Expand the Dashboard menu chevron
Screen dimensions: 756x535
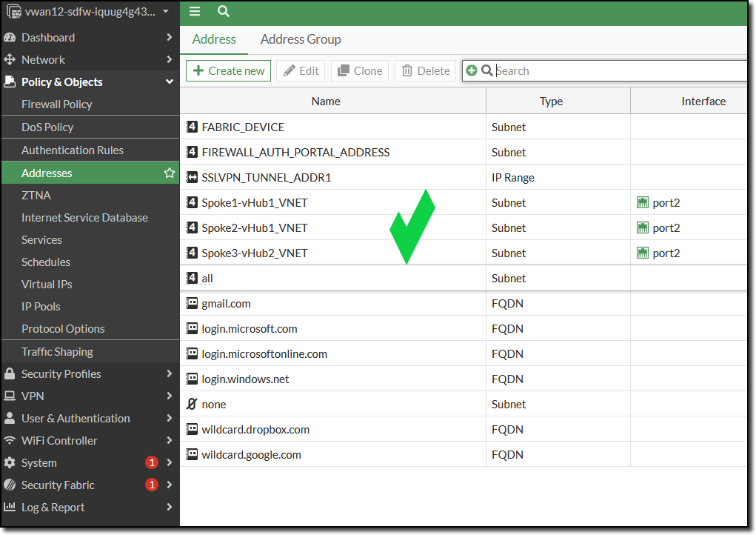(x=170, y=37)
